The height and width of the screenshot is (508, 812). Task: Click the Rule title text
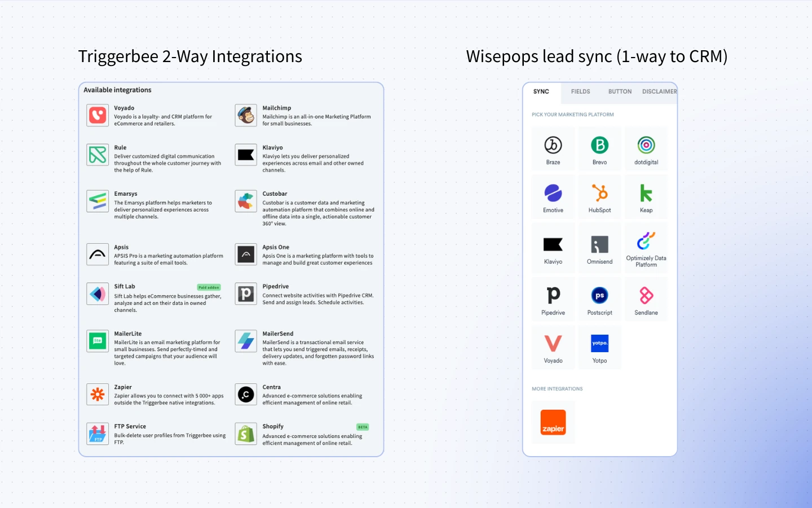click(x=120, y=147)
